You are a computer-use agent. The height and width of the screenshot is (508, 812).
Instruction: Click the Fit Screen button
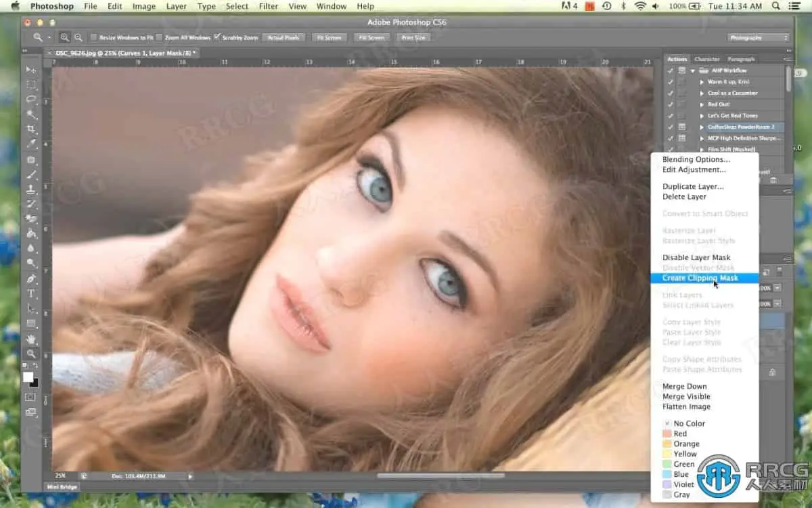point(329,37)
